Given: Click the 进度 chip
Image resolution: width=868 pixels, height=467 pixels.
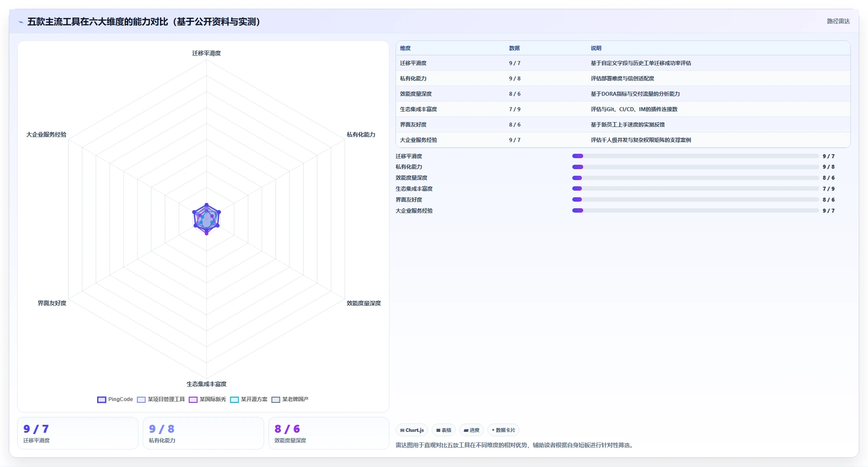Looking at the screenshot, I should click(x=472, y=430).
